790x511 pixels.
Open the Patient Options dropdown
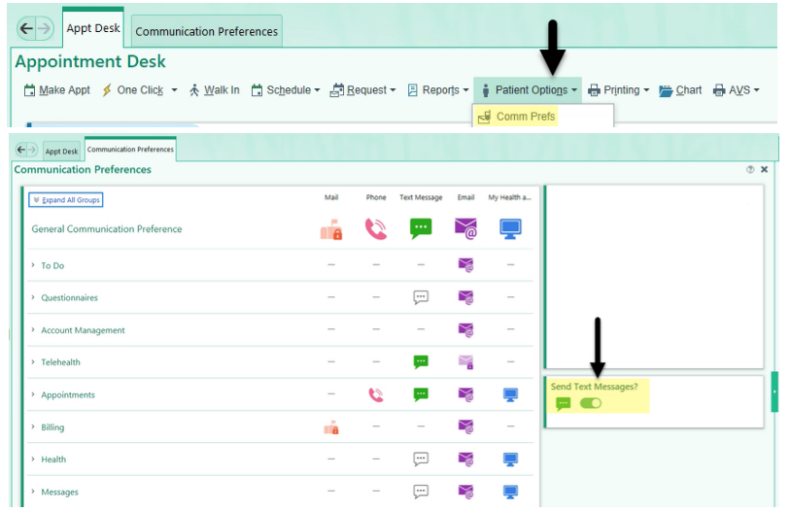coord(529,90)
